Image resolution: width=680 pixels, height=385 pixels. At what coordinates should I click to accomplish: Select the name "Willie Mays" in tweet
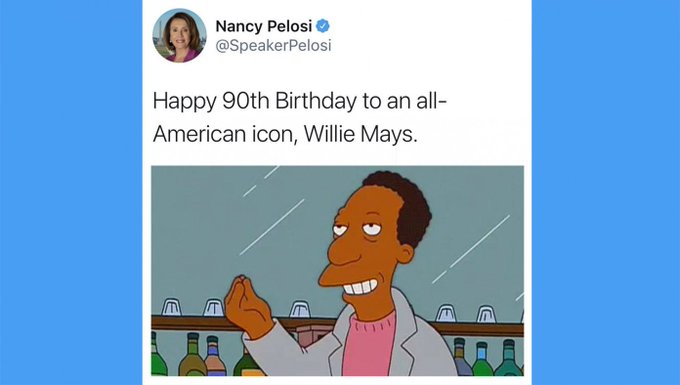(x=360, y=134)
